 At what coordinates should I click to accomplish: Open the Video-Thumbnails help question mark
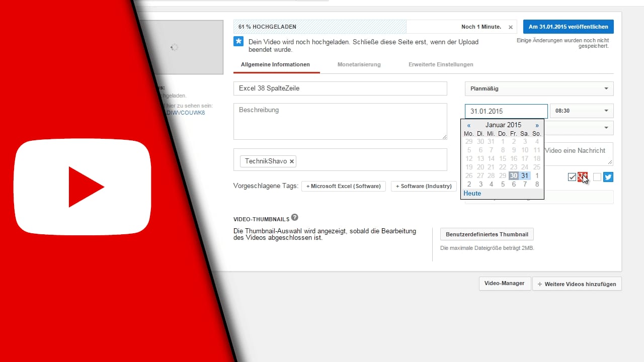click(295, 217)
